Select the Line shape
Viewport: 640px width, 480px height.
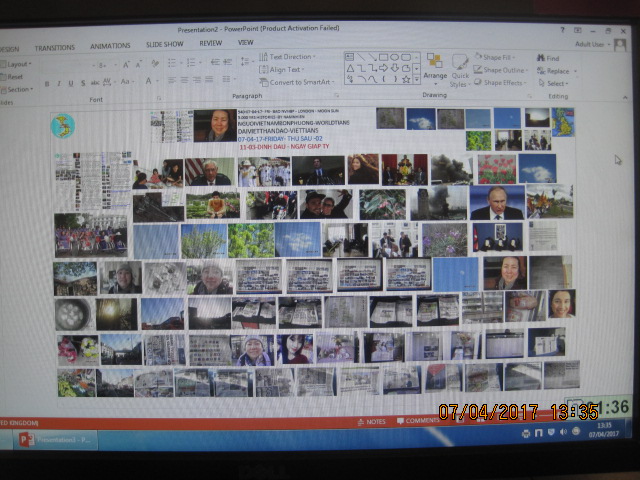[x=361, y=57]
